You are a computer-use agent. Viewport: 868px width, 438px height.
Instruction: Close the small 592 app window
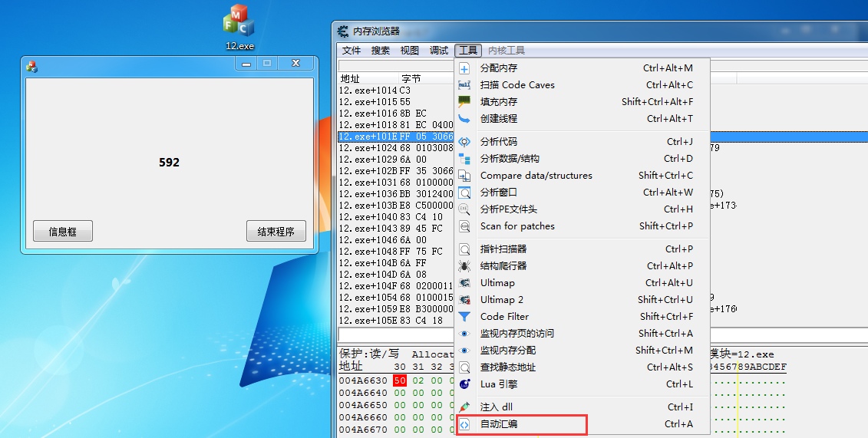[295, 64]
